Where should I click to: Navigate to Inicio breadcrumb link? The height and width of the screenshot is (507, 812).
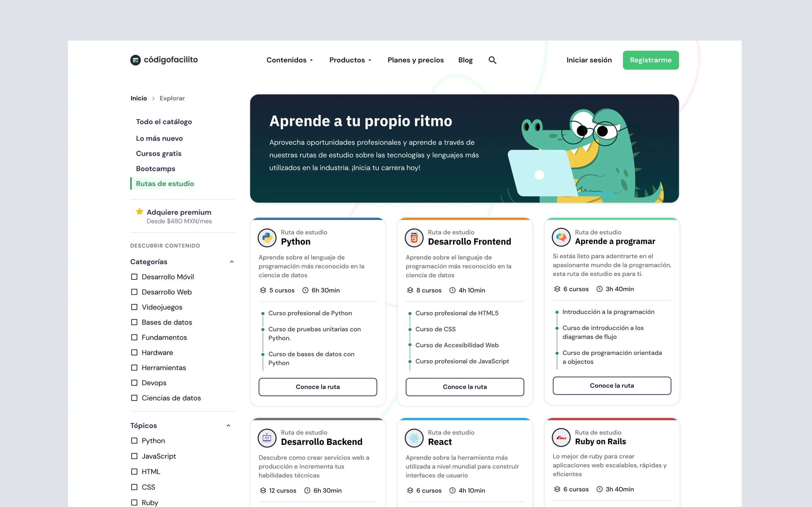139,98
